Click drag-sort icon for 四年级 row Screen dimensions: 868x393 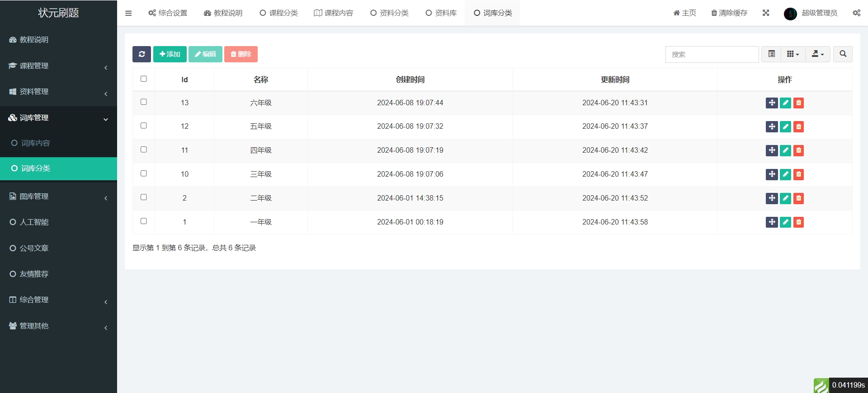pyautogui.click(x=772, y=150)
